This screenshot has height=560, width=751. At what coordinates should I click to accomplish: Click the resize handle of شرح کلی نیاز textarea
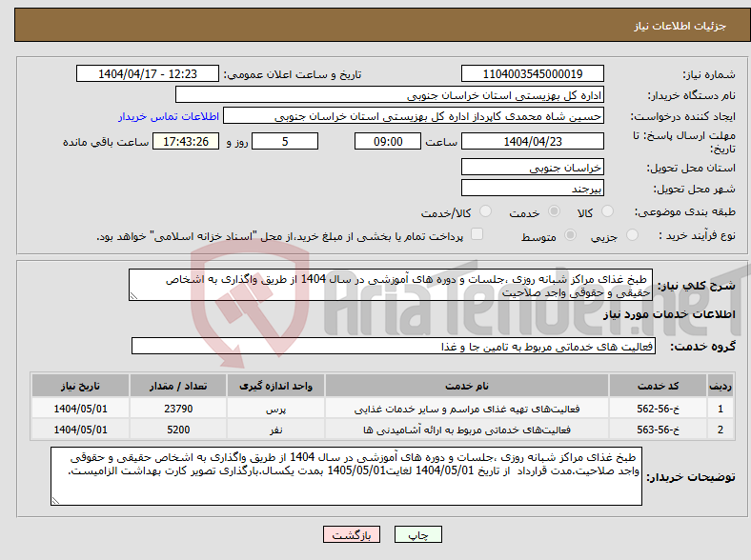pyautogui.click(x=133, y=296)
